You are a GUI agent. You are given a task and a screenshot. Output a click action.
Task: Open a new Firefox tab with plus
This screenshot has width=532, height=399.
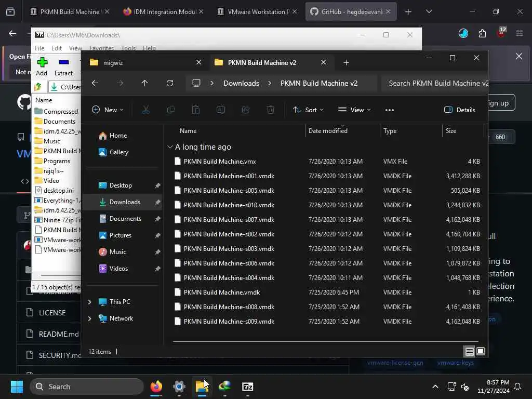tap(408, 11)
